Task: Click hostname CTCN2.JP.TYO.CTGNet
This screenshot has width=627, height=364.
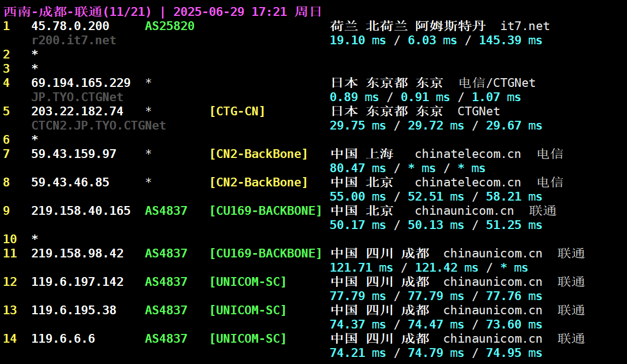Action: coord(99,125)
